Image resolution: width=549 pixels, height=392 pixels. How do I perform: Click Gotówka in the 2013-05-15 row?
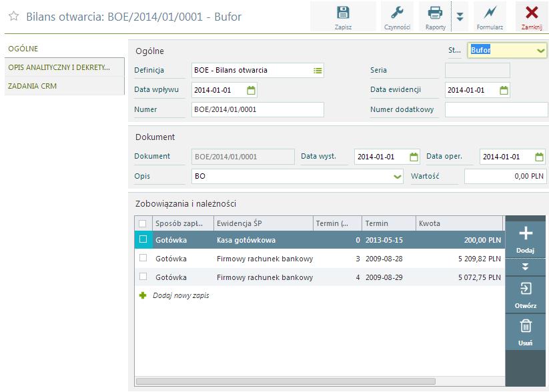click(x=171, y=240)
